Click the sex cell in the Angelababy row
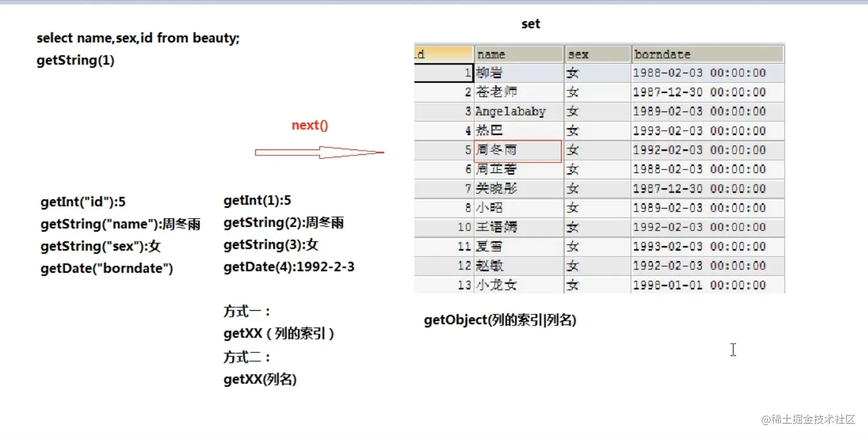 [x=597, y=111]
